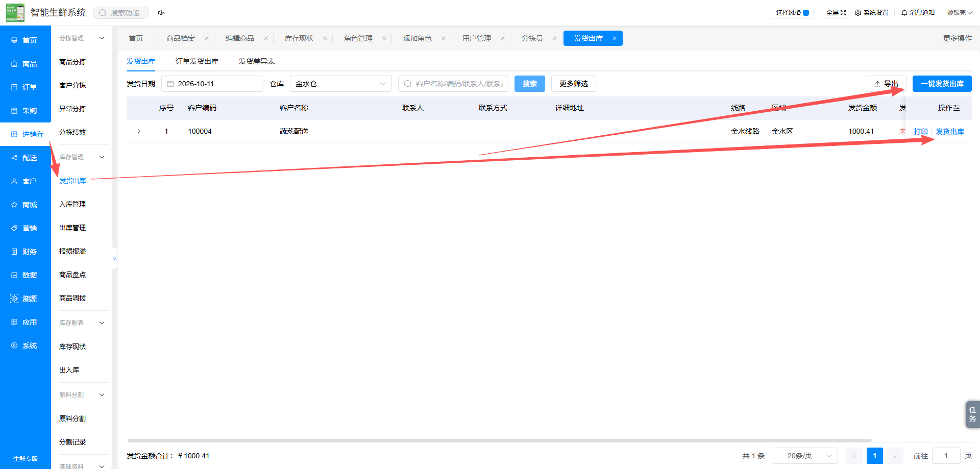
Task: Open the 数据 sidebar module
Action: (x=26, y=275)
